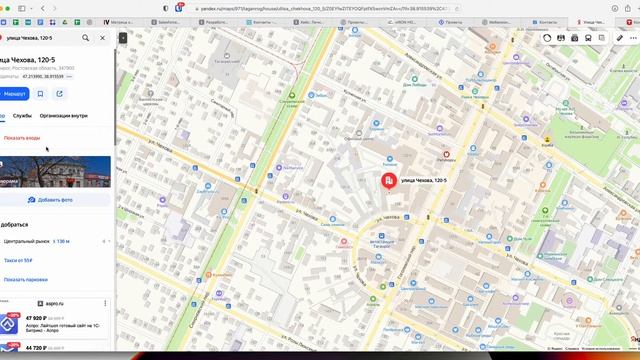Toggle the Safari sidebar button

[x=22, y=9]
